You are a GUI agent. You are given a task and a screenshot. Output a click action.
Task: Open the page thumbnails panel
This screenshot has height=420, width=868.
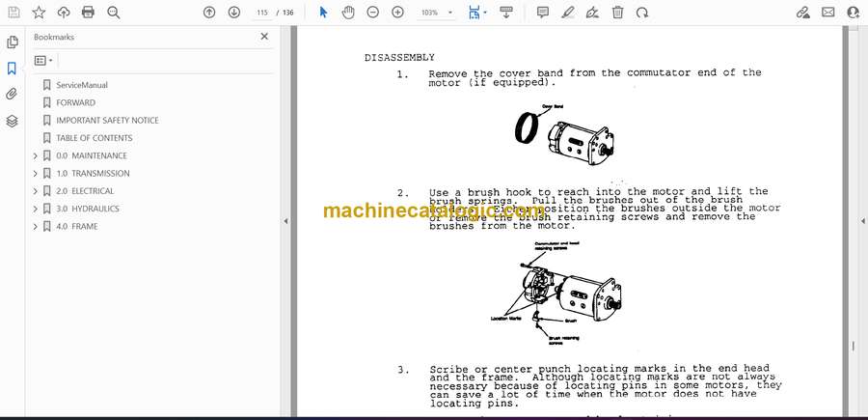(12, 42)
